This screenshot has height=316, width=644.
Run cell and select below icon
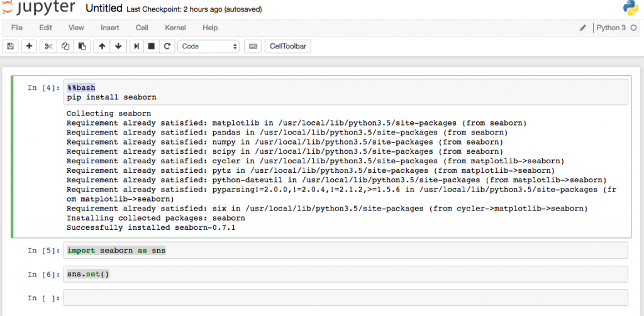click(136, 46)
